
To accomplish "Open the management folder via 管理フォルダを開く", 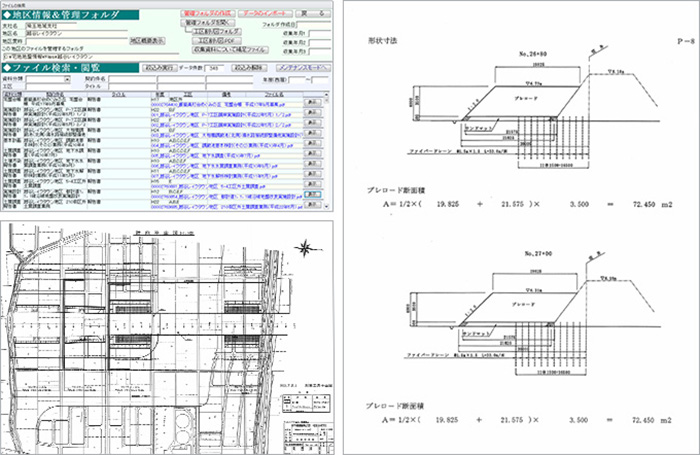I will coord(209,22).
